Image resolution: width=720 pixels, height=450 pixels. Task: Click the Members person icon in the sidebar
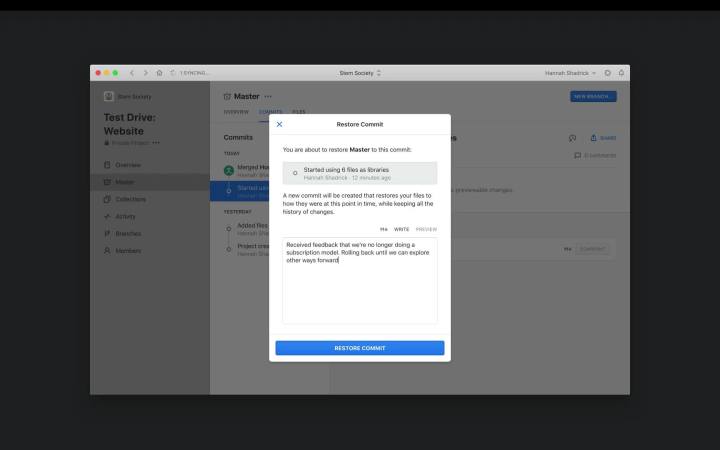107,251
